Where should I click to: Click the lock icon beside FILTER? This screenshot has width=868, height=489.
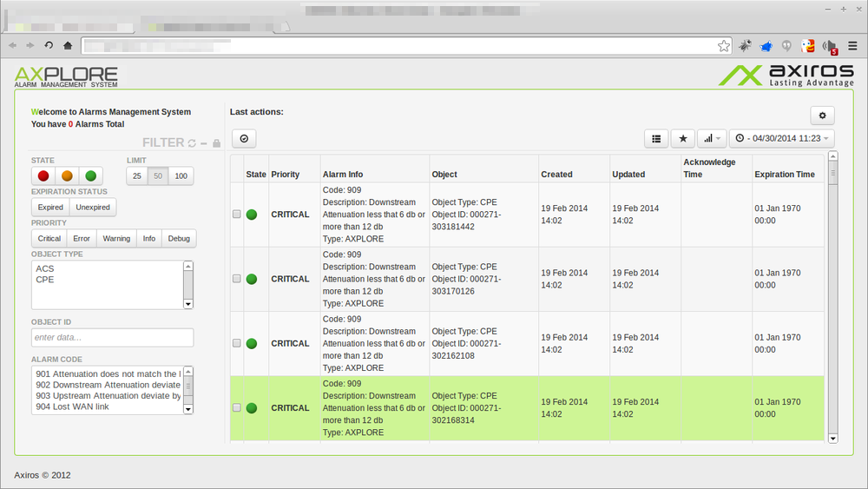tap(216, 143)
